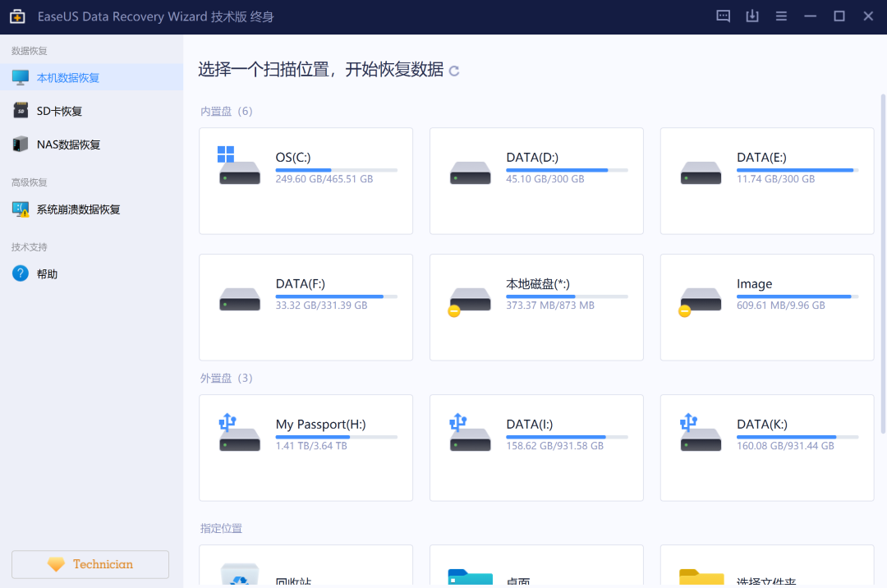Screen dimensions: 887x588
Task: Click the My Passport(H:) USB drive icon
Action: (x=239, y=432)
